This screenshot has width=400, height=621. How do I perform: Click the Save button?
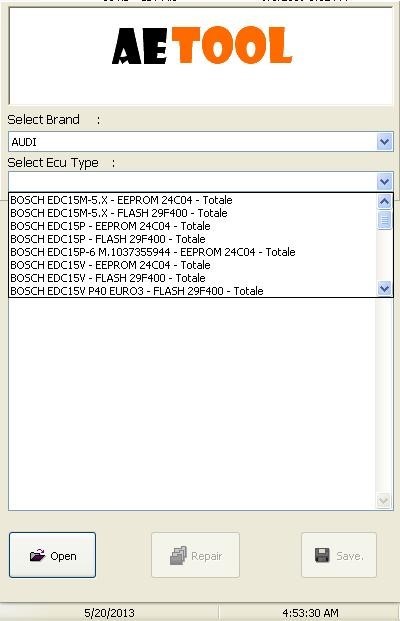(339, 554)
